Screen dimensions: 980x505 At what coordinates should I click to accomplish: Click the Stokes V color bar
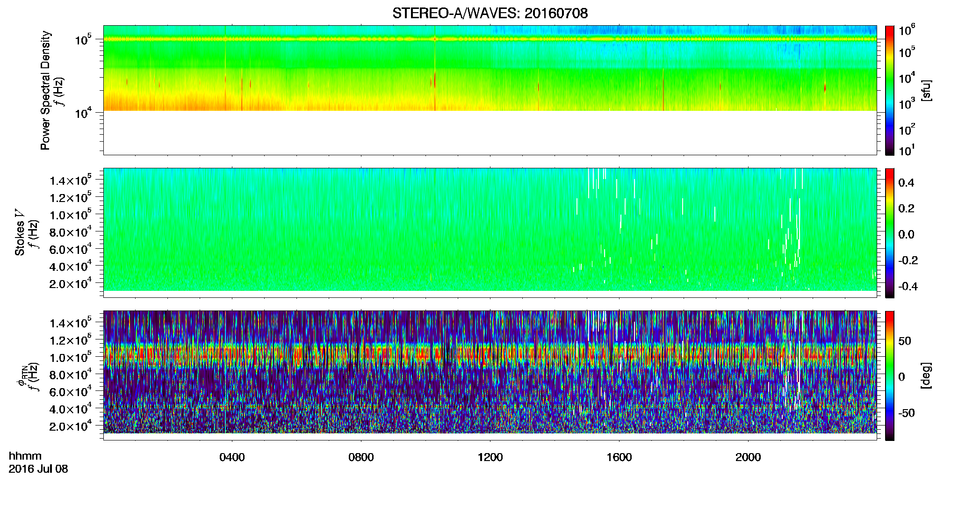tap(890, 232)
